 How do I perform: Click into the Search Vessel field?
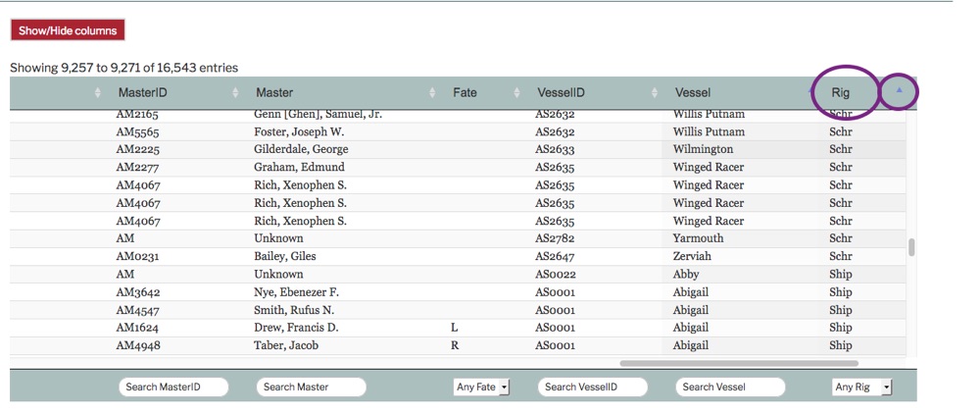pos(730,387)
